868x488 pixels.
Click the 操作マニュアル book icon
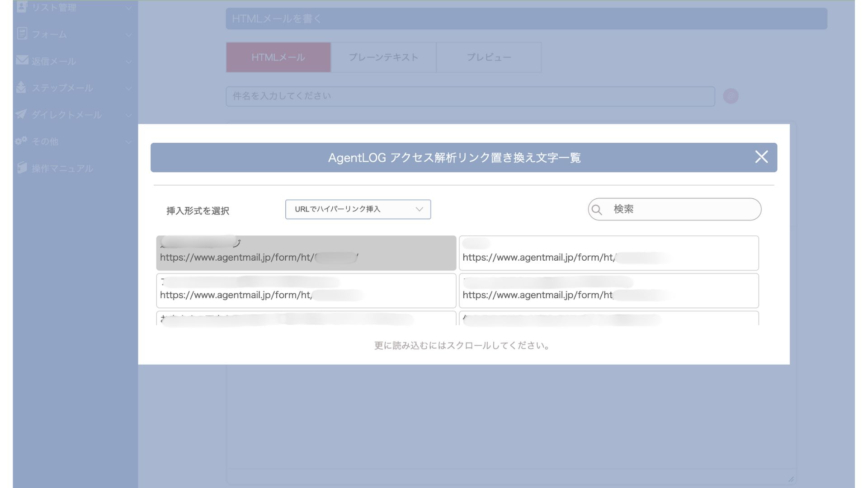[22, 168]
